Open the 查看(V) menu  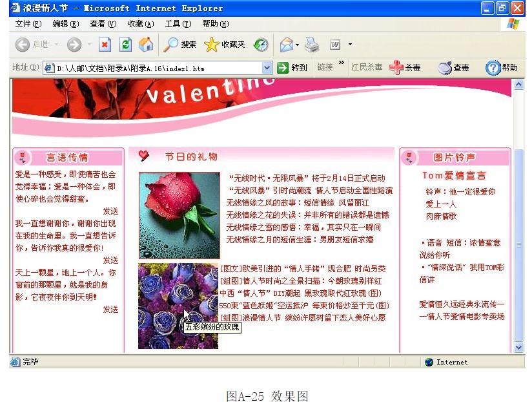[103, 24]
